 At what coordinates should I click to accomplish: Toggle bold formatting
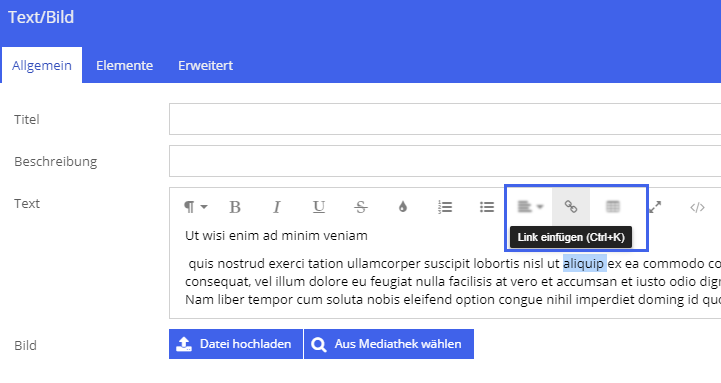click(x=235, y=207)
